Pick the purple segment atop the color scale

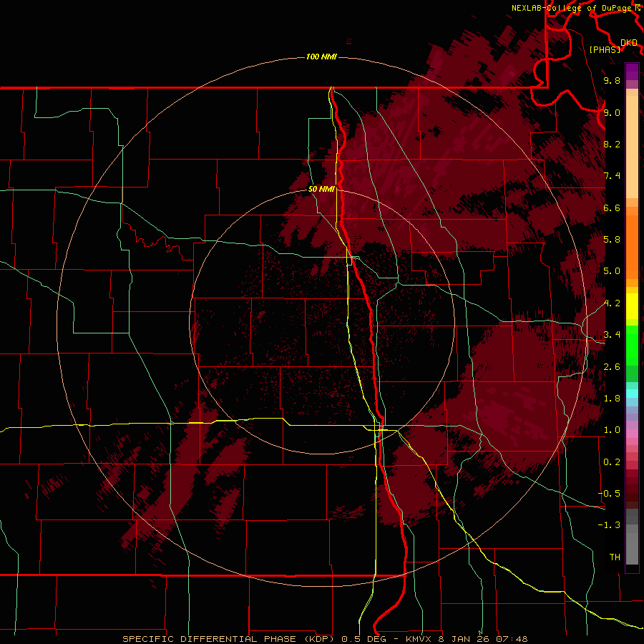[x=632, y=72]
